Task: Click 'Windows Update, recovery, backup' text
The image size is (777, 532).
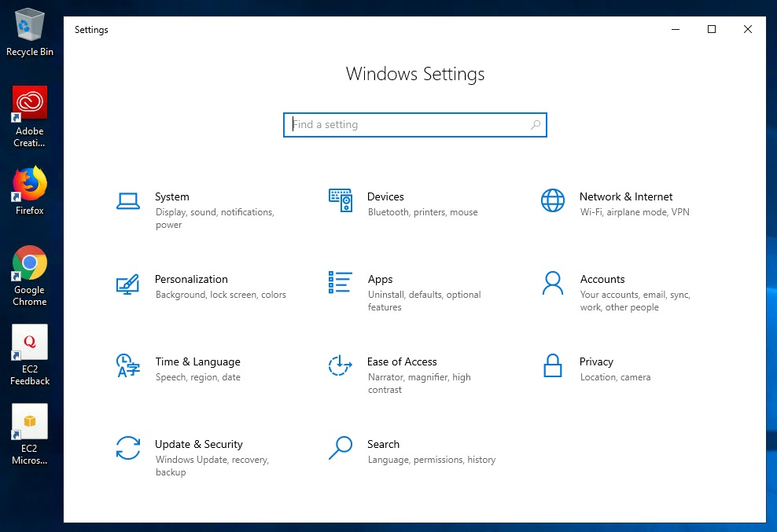Action: 212,466
